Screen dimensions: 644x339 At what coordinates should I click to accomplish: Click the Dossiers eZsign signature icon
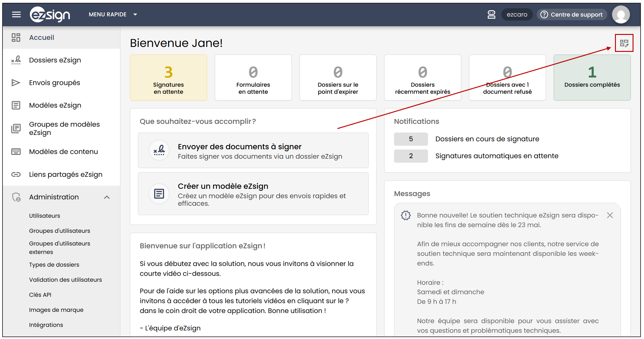[16, 60]
